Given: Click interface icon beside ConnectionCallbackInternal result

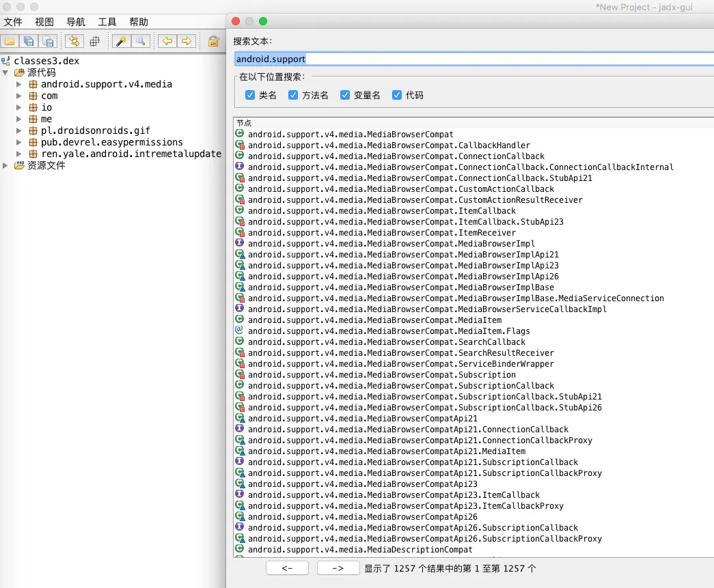Looking at the screenshot, I should click(x=240, y=167).
